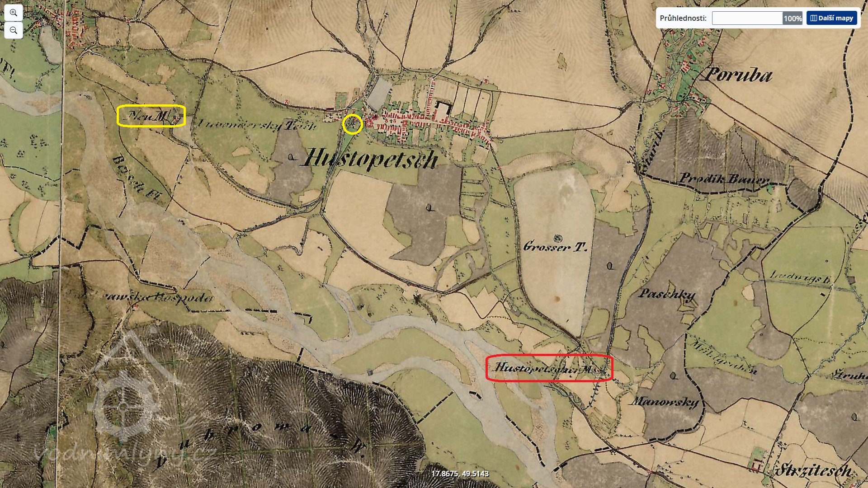Click the red Hustopetscher M. highlighted box
The width and height of the screenshot is (868, 488).
[549, 368]
